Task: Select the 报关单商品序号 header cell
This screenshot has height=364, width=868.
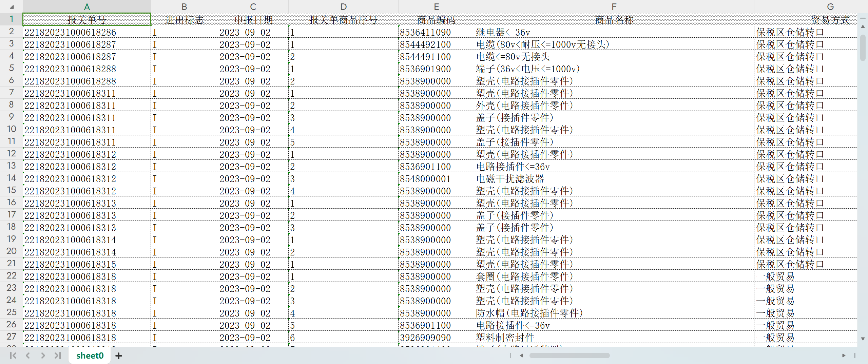Action: pyautogui.click(x=343, y=20)
